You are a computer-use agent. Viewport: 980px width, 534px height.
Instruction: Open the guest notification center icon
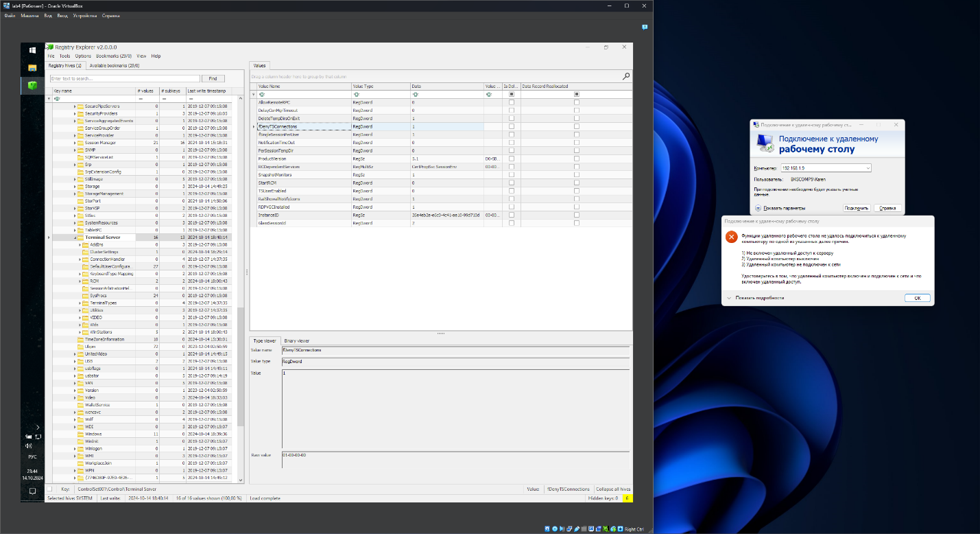(32, 491)
